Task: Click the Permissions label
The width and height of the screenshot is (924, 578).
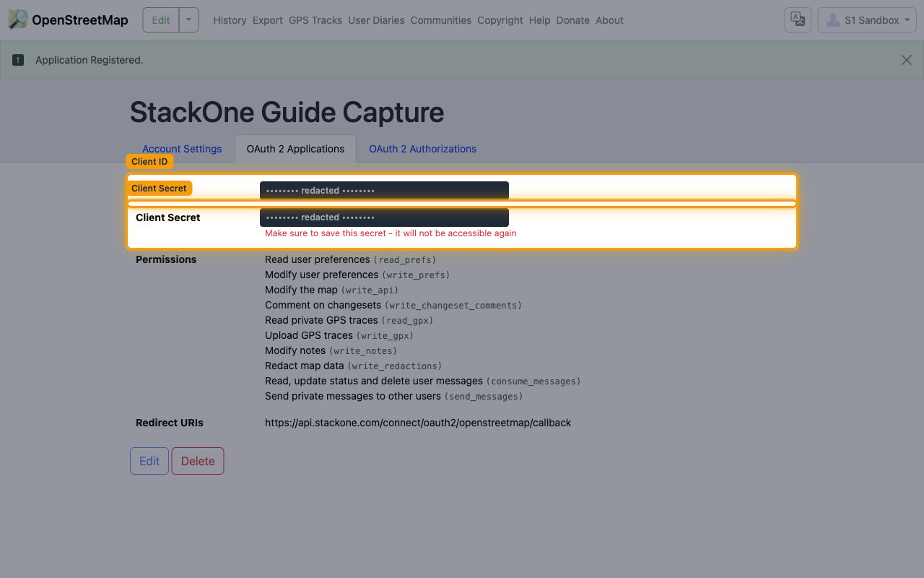Action: point(166,259)
